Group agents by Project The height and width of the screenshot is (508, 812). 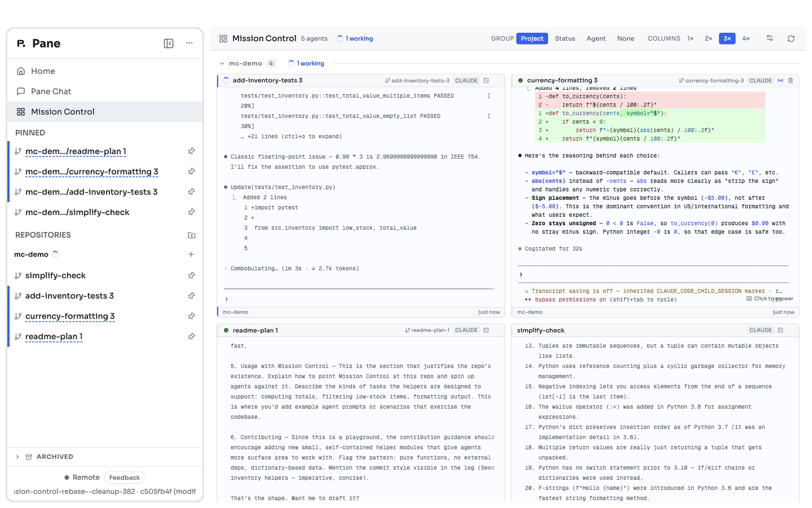coord(532,38)
